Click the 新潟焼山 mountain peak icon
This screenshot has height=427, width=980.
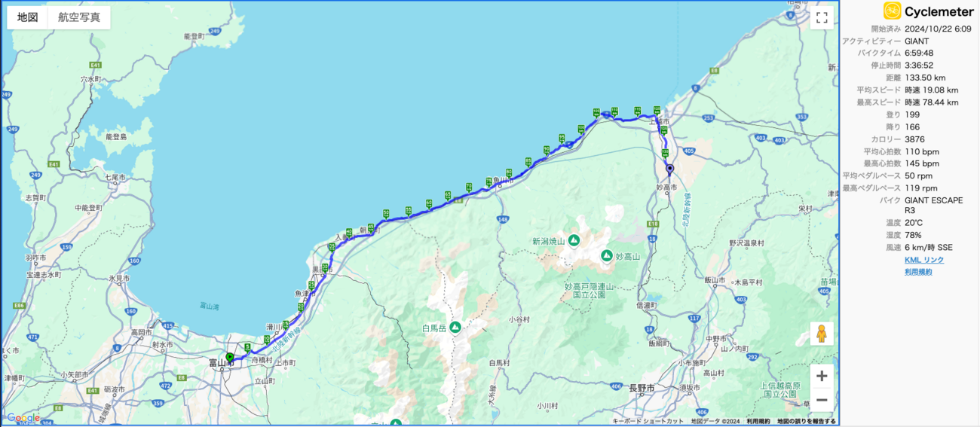(574, 241)
